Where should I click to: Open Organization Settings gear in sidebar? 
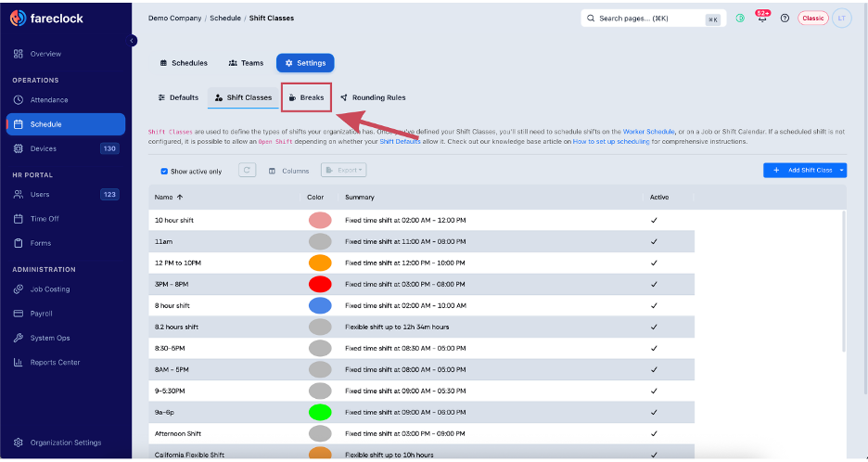click(x=19, y=443)
